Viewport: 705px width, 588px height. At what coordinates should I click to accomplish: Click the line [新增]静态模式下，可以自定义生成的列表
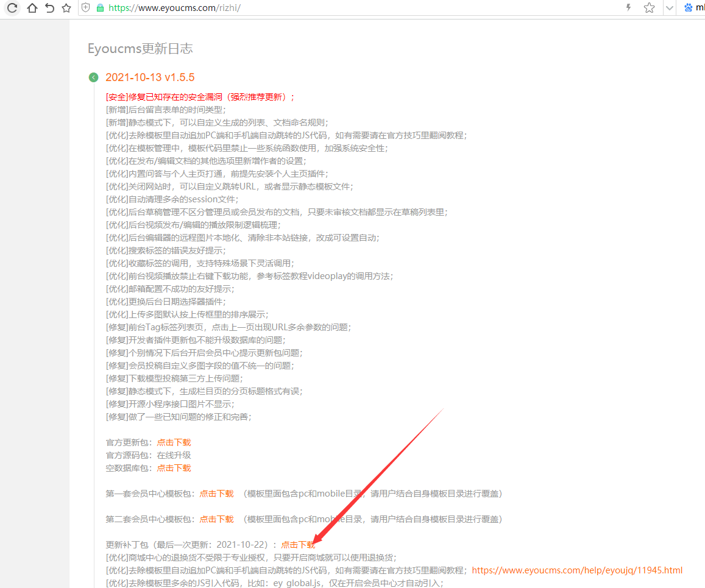pos(217,122)
